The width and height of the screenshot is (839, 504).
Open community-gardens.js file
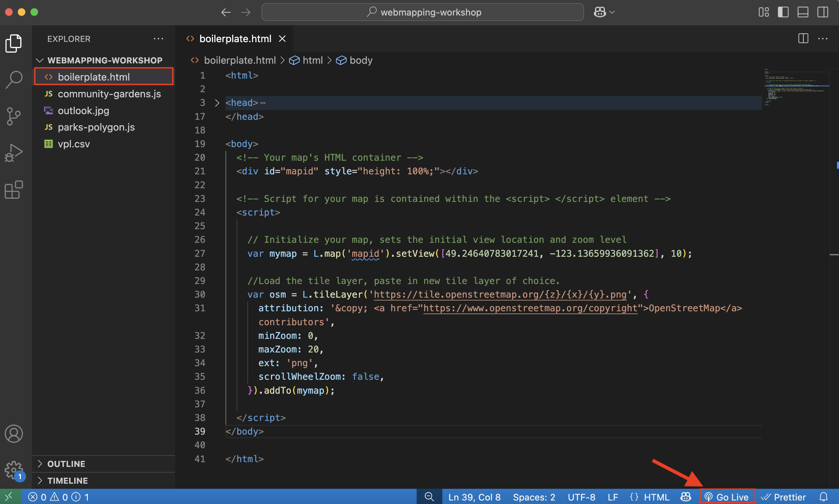tap(104, 94)
